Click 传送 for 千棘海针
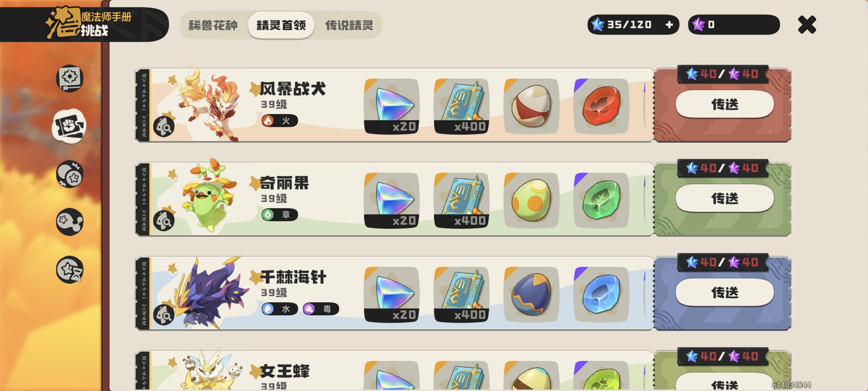This screenshot has height=391, width=868. click(725, 293)
